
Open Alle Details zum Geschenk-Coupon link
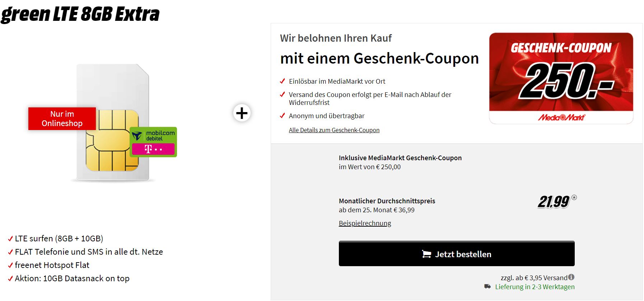(334, 130)
